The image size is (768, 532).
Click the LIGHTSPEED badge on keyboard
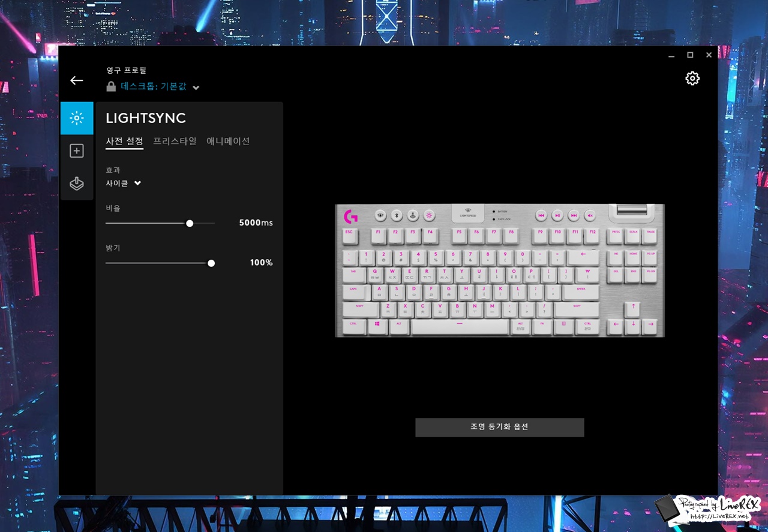point(468,213)
